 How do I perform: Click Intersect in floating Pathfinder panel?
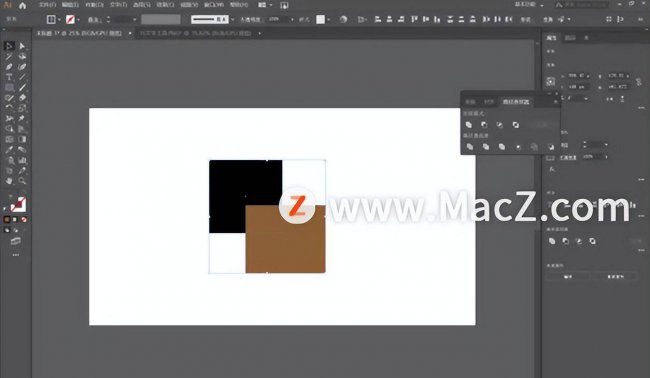500,125
